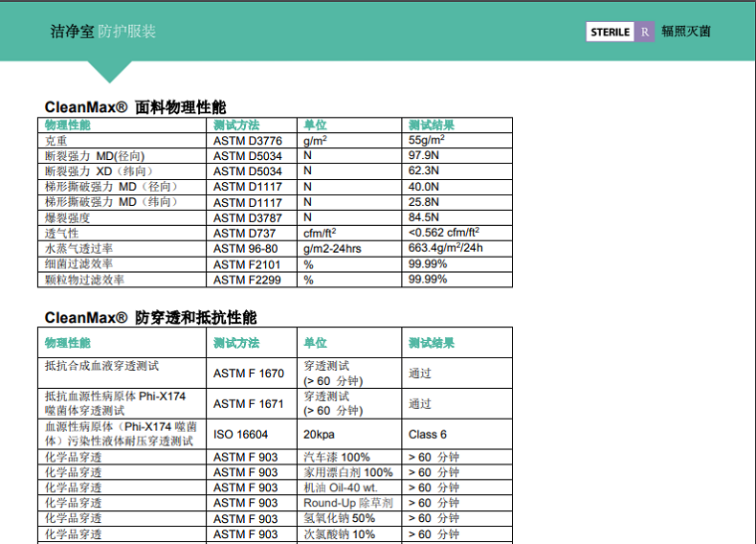The height and width of the screenshot is (544, 756).
Task: Click the 防护服装 header text
Action: click(126, 32)
